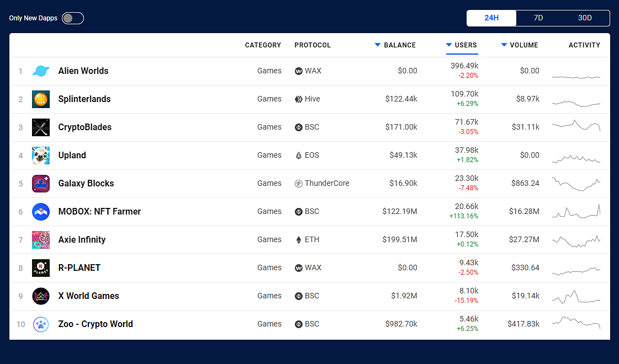The width and height of the screenshot is (619, 364).
Task: Click the 396.49k users value
Action: pyautogui.click(x=464, y=66)
